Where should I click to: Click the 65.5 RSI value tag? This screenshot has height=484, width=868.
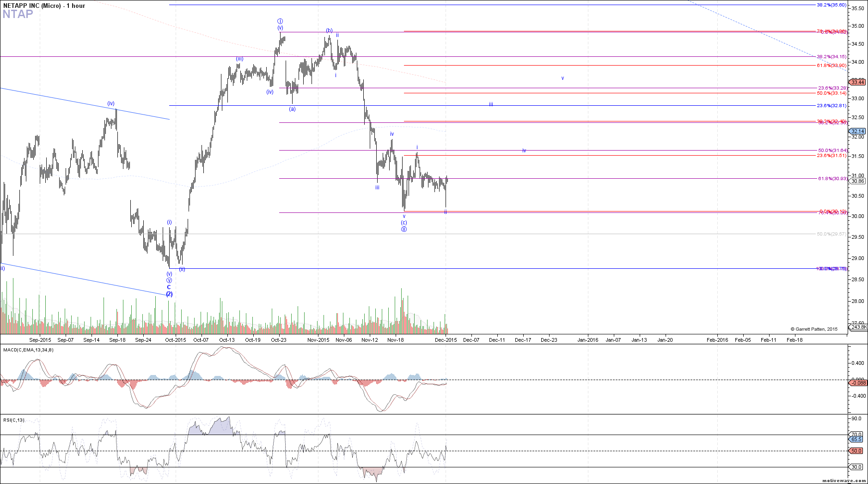coord(856,439)
